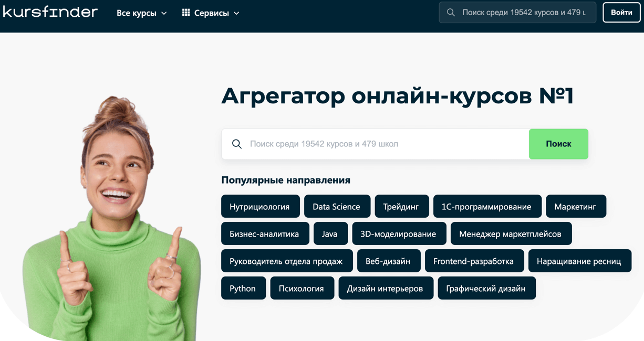644x341 pixels.
Task: Choose the Трейдинг tag
Action: 401,207
